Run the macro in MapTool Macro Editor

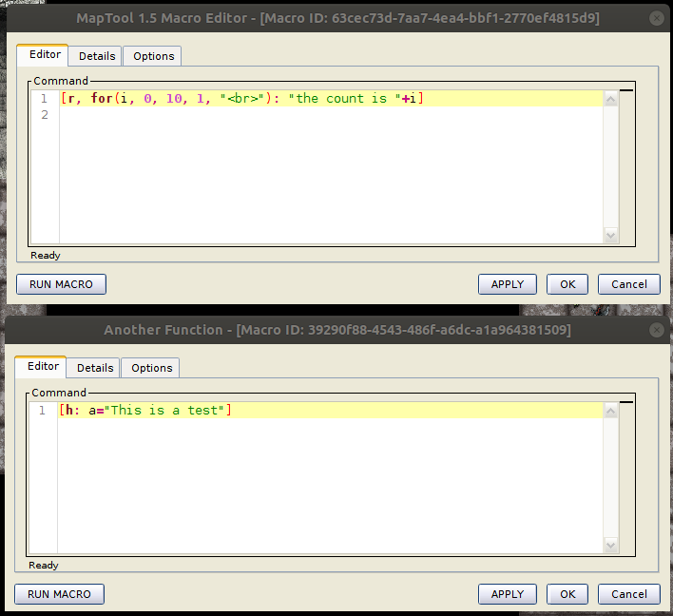[x=61, y=284]
